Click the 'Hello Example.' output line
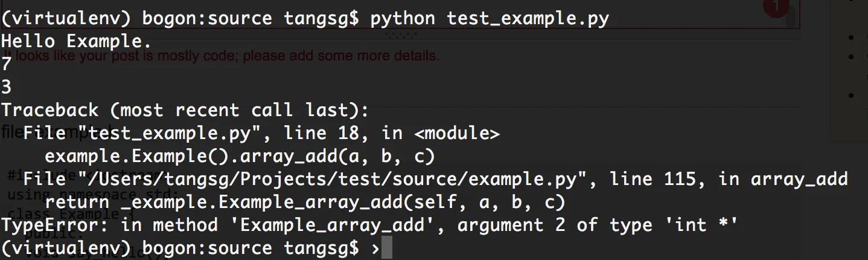Viewport: 868px width, 260px height. pyautogui.click(x=76, y=42)
